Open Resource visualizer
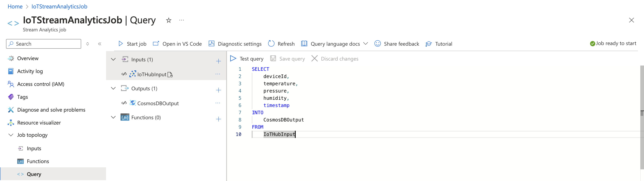The image size is (644, 181). click(39, 123)
